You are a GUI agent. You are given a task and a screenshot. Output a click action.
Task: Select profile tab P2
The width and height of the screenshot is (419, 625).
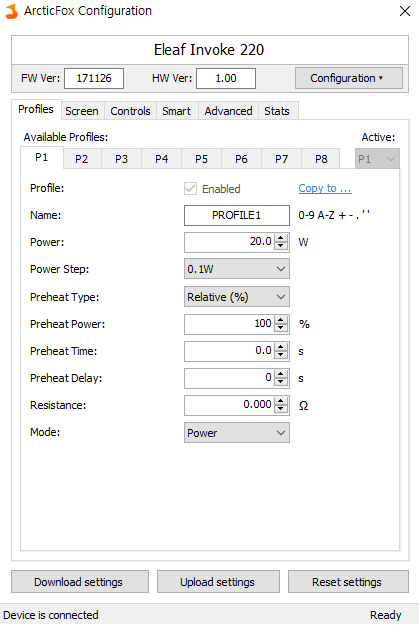pos(82,159)
